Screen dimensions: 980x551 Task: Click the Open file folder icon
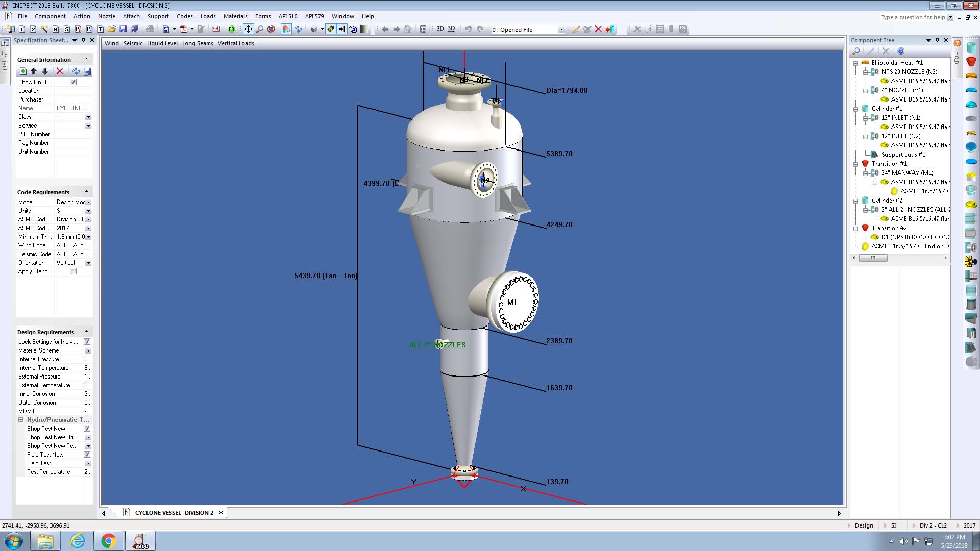(x=112, y=29)
